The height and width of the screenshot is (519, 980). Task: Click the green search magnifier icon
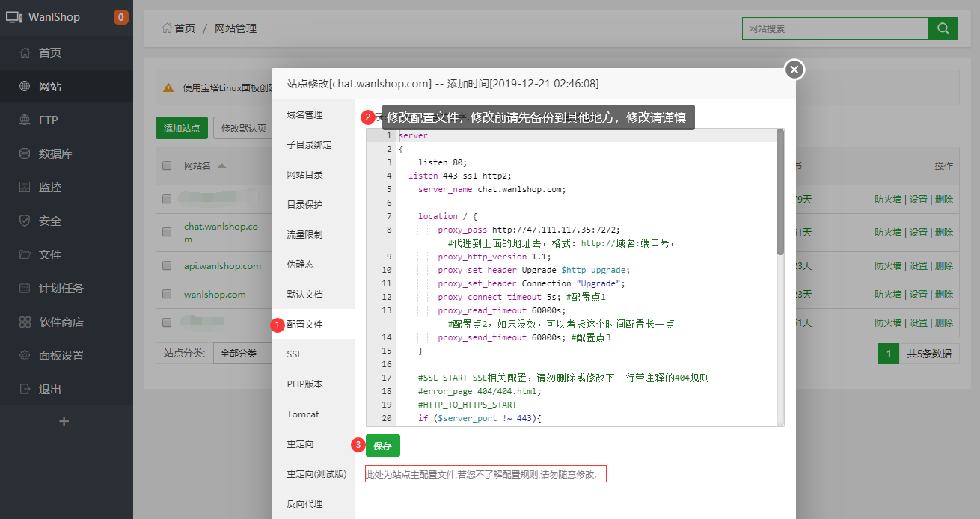coord(943,28)
